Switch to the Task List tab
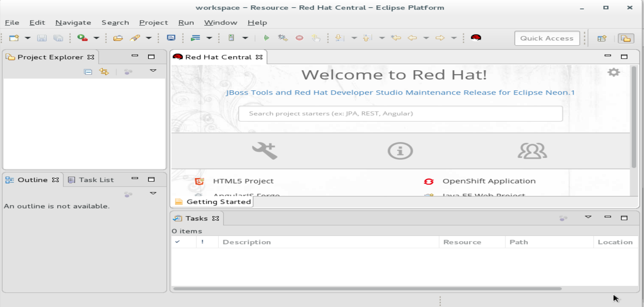 91,180
